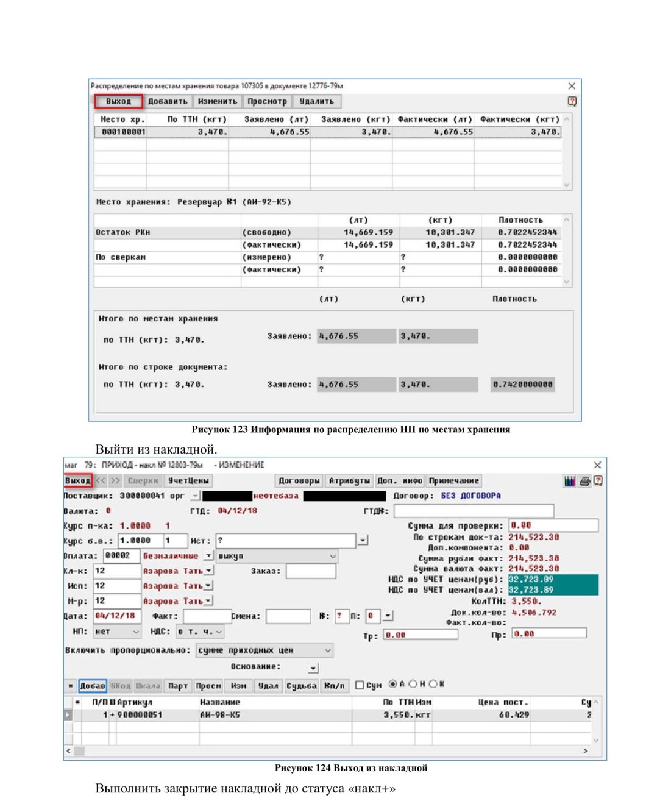Click the Смена input field

pyautogui.click(x=288, y=616)
